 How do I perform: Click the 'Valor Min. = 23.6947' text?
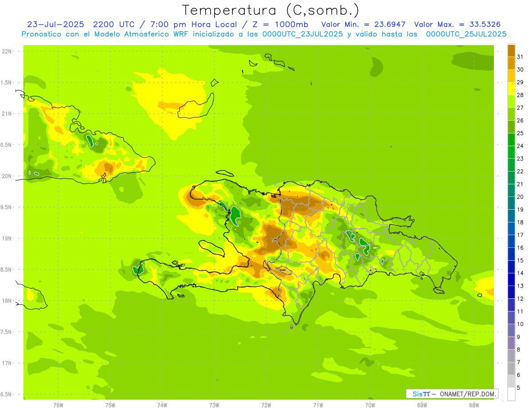pyautogui.click(x=364, y=24)
